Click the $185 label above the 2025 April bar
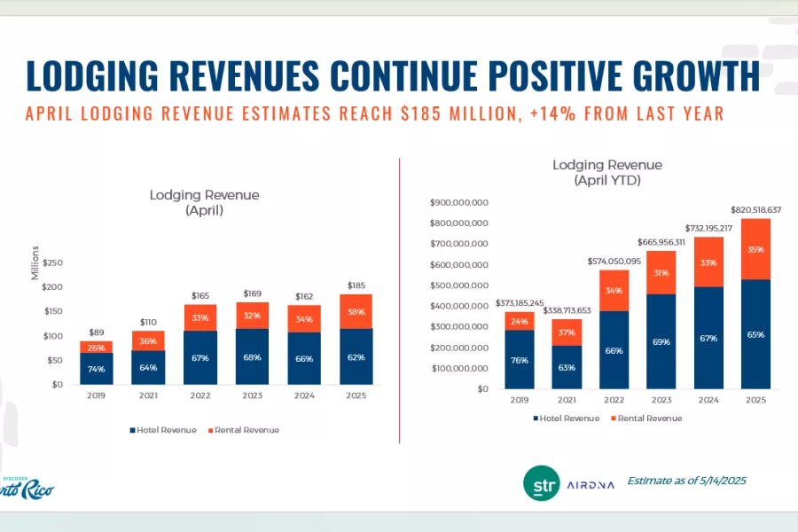The height and width of the screenshot is (532, 798). tap(356, 286)
